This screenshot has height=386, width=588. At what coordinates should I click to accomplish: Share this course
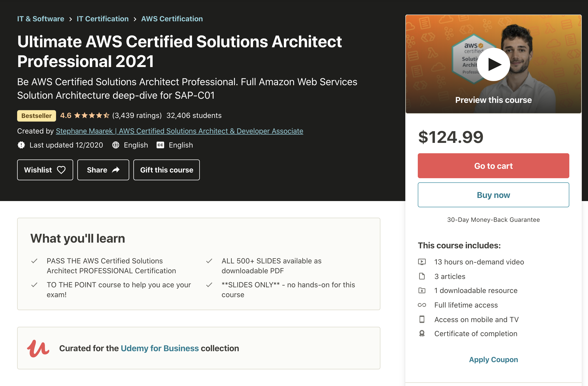coord(103,170)
